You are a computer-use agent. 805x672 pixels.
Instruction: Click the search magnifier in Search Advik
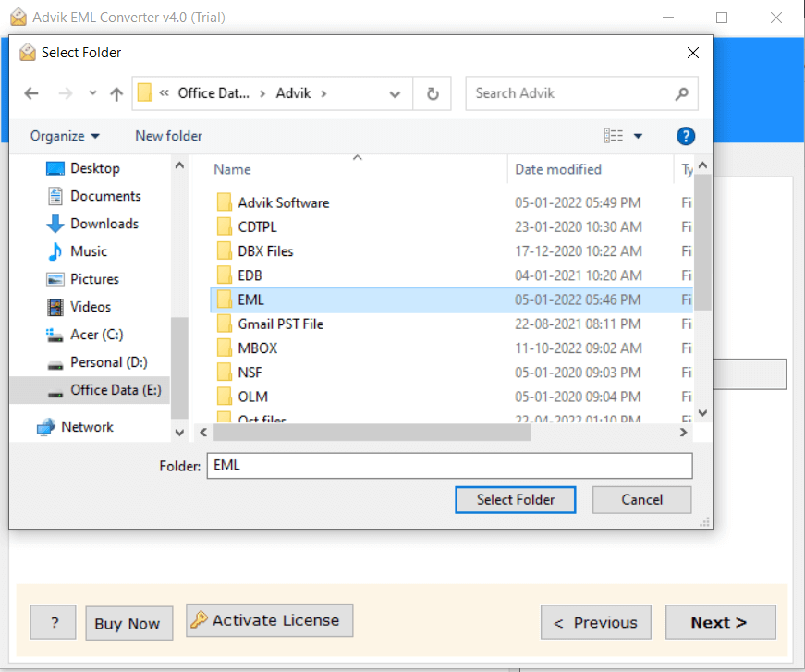681,93
